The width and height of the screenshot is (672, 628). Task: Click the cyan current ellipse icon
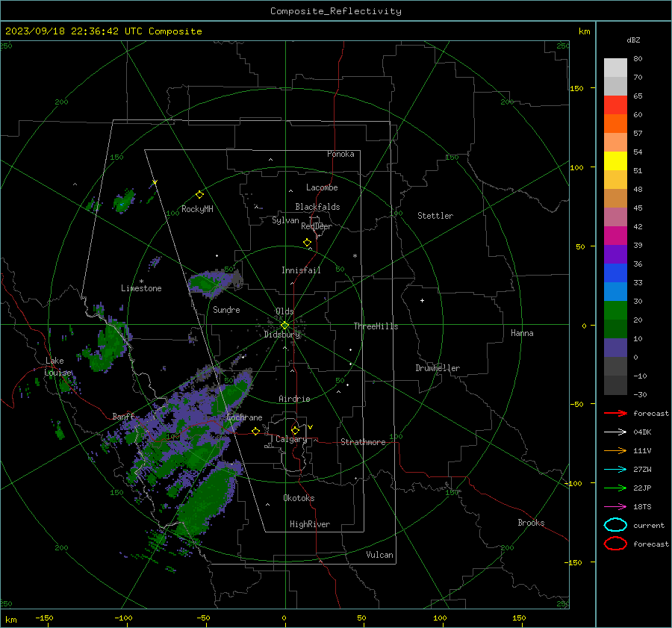click(615, 525)
